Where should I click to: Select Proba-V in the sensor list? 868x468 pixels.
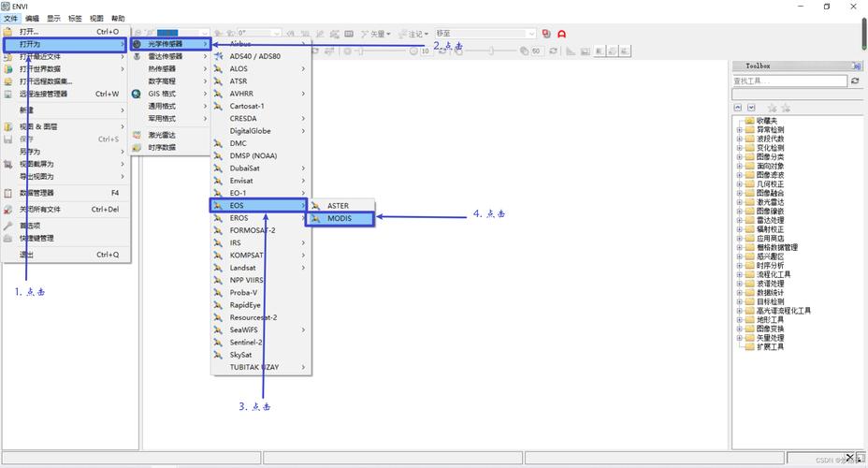pos(261,292)
